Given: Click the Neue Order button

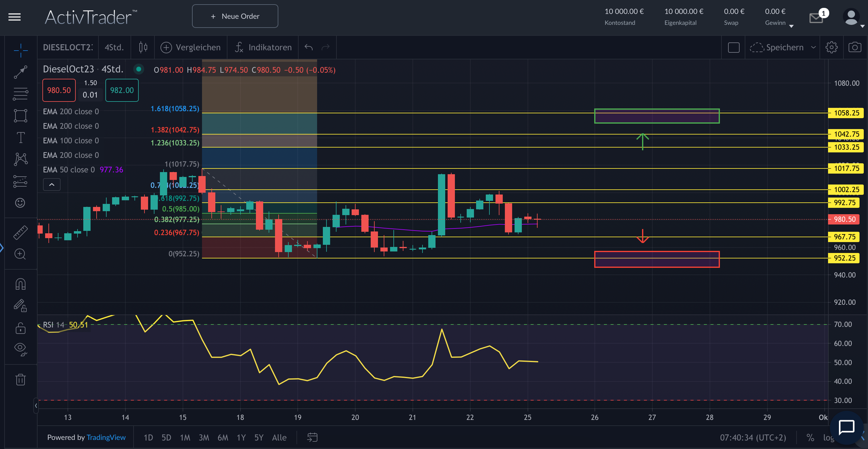Looking at the screenshot, I should pos(235,16).
